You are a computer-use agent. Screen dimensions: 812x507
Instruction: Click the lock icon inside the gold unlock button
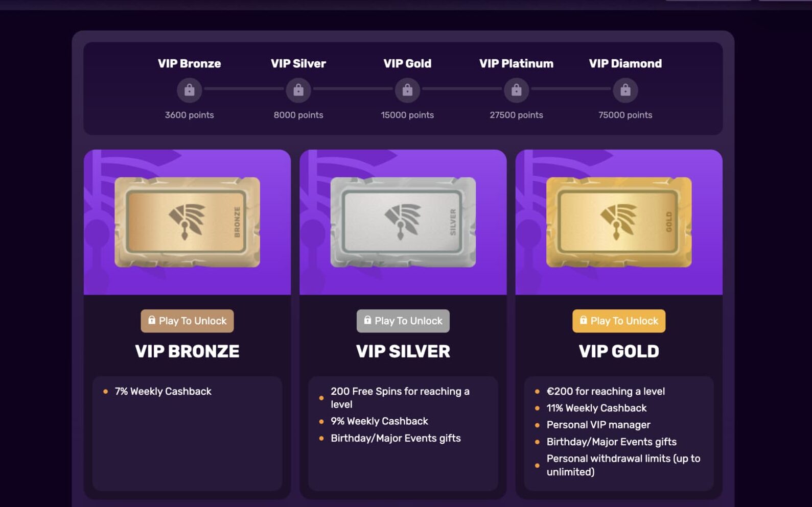point(583,321)
